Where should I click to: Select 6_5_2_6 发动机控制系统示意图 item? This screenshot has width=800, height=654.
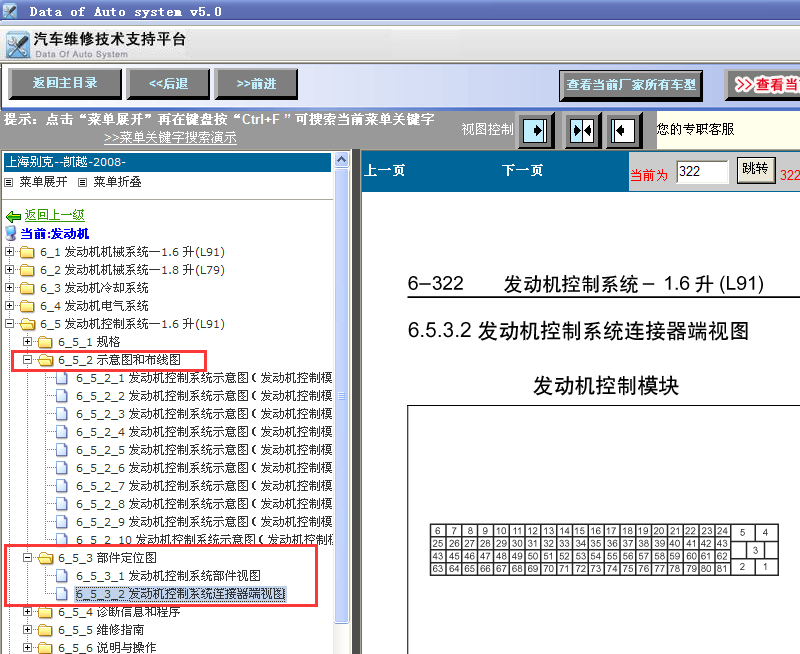click(204, 468)
